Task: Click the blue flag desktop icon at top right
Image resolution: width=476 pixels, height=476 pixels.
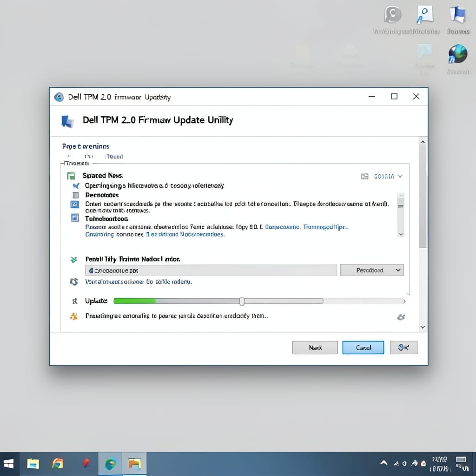Action: (x=458, y=14)
